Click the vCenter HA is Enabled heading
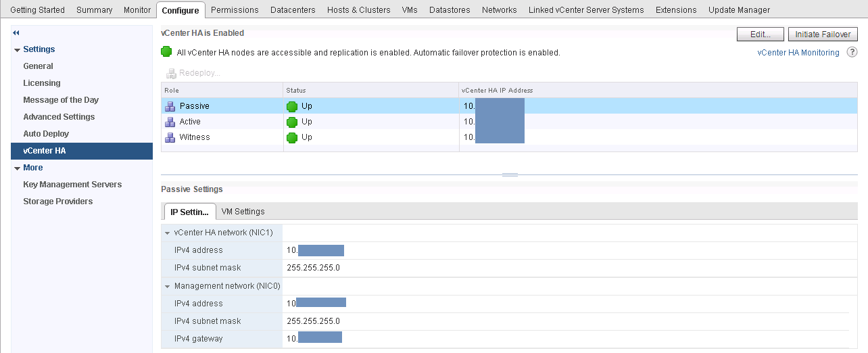 [x=203, y=33]
